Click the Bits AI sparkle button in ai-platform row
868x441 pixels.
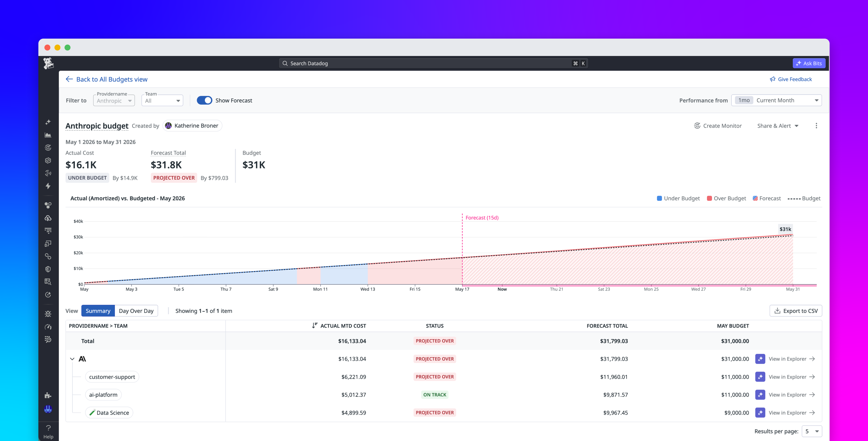coord(760,394)
